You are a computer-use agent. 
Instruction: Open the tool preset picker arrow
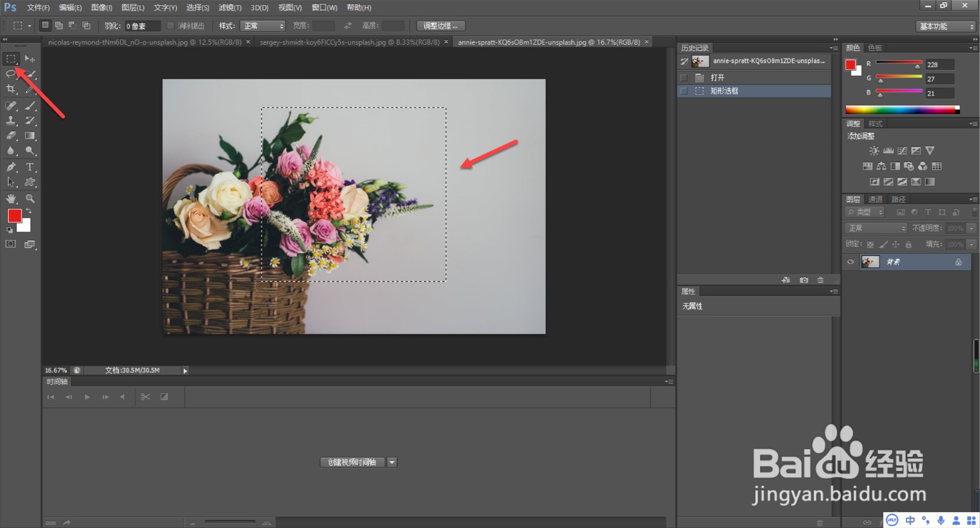coord(29,26)
